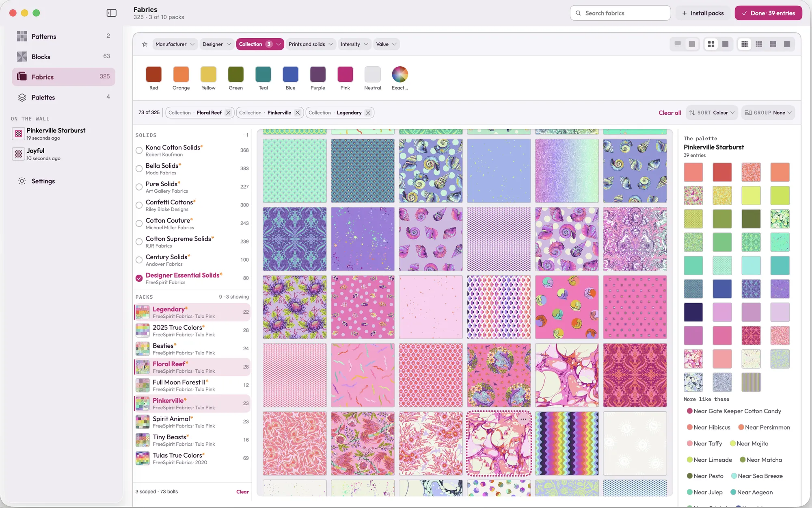
Task: Click the star favorites filter icon
Action: [x=145, y=44]
